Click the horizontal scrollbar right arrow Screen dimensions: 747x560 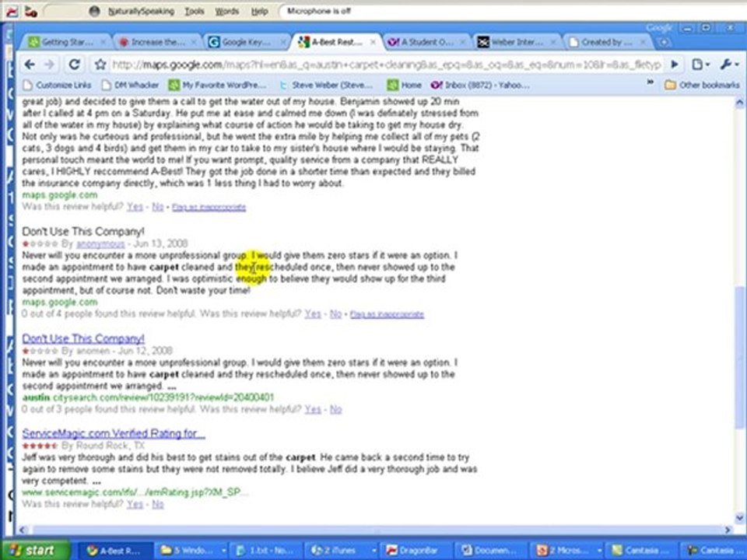point(728,530)
